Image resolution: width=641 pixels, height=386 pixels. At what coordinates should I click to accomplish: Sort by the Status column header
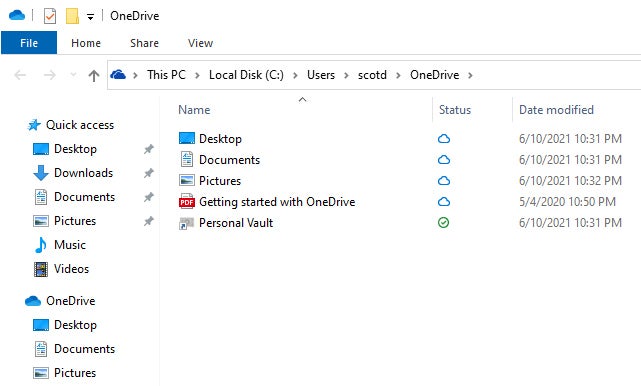click(x=455, y=110)
